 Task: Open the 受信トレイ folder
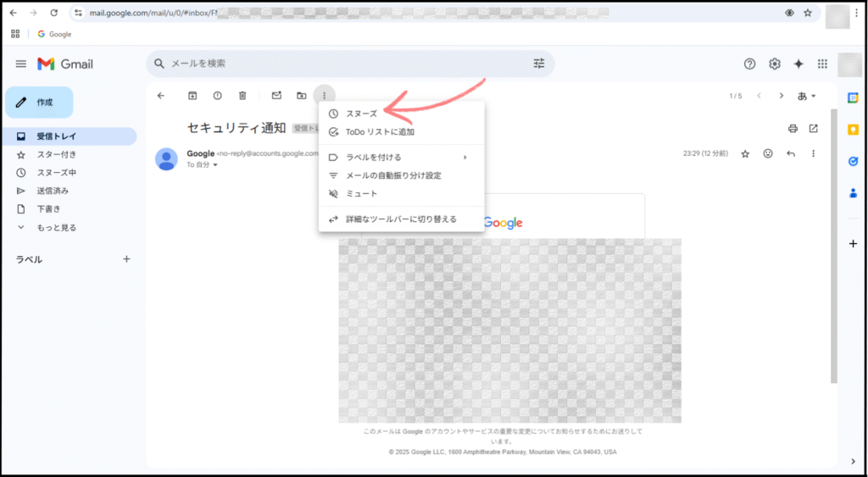point(69,136)
